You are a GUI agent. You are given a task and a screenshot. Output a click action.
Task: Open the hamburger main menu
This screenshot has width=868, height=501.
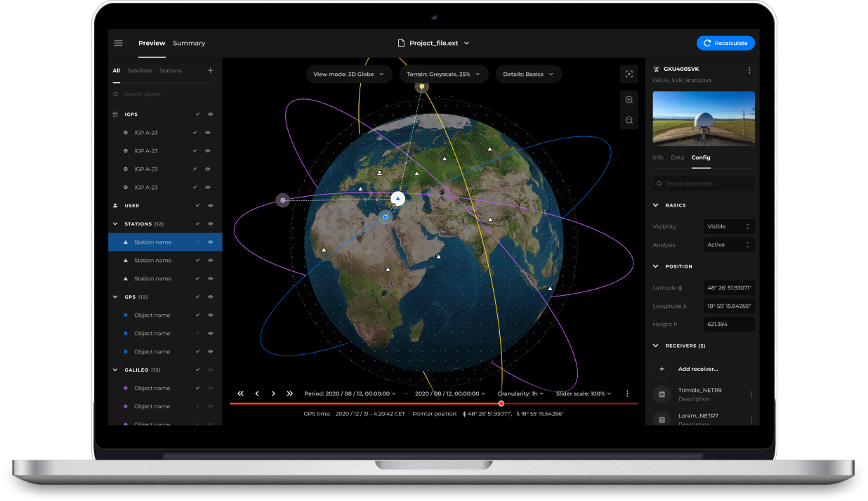[118, 43]
